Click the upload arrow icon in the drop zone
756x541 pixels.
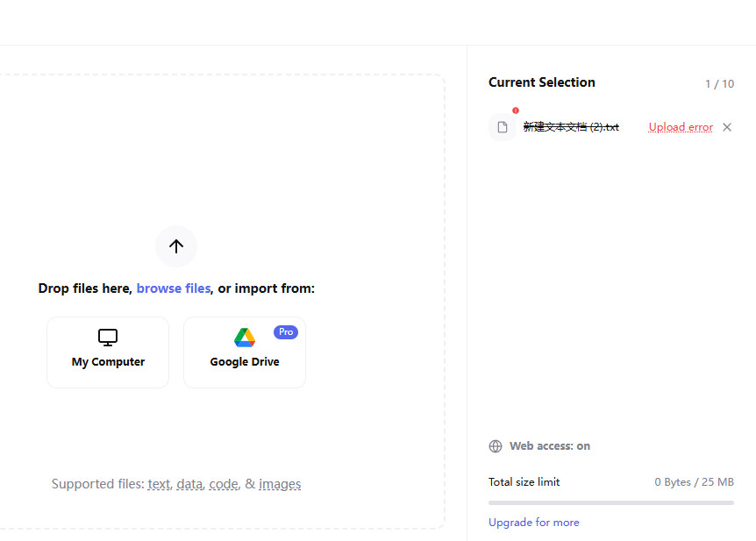coord(176,246)
